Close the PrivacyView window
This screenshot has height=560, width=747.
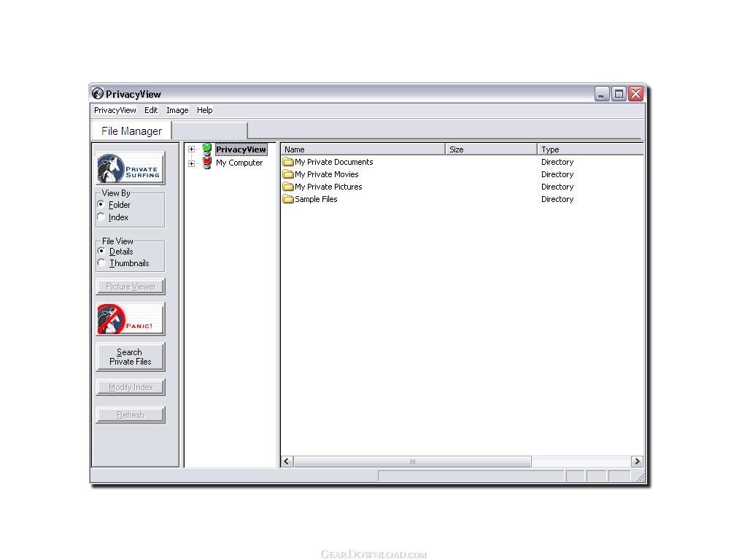[635, 94]
